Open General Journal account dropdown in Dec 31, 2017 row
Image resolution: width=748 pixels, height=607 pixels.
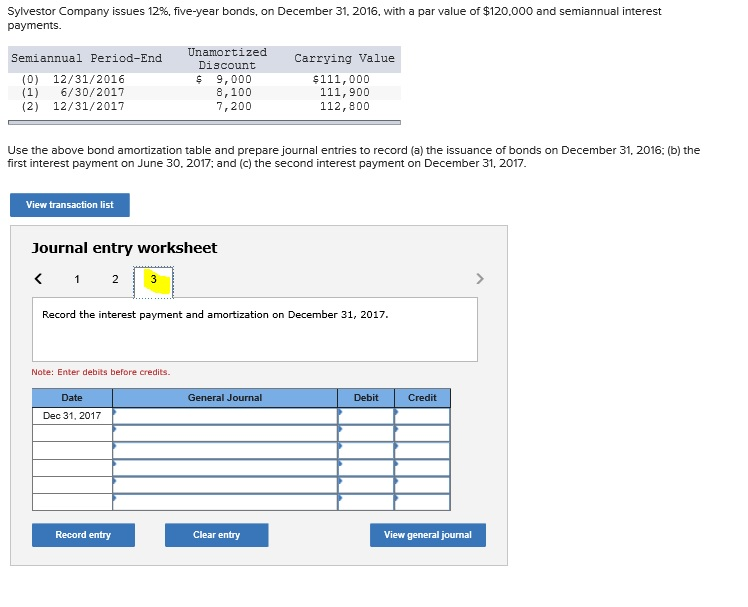pyautogui.click(x=225, y=416)
